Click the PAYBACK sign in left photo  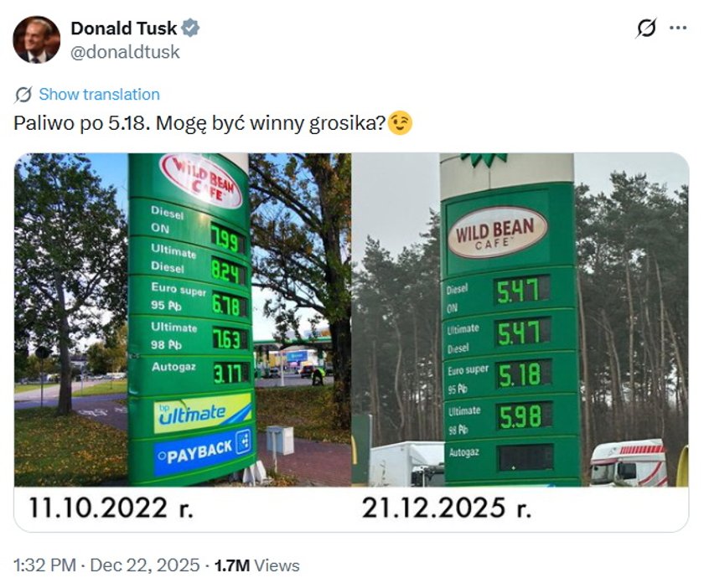pos(201,452)
